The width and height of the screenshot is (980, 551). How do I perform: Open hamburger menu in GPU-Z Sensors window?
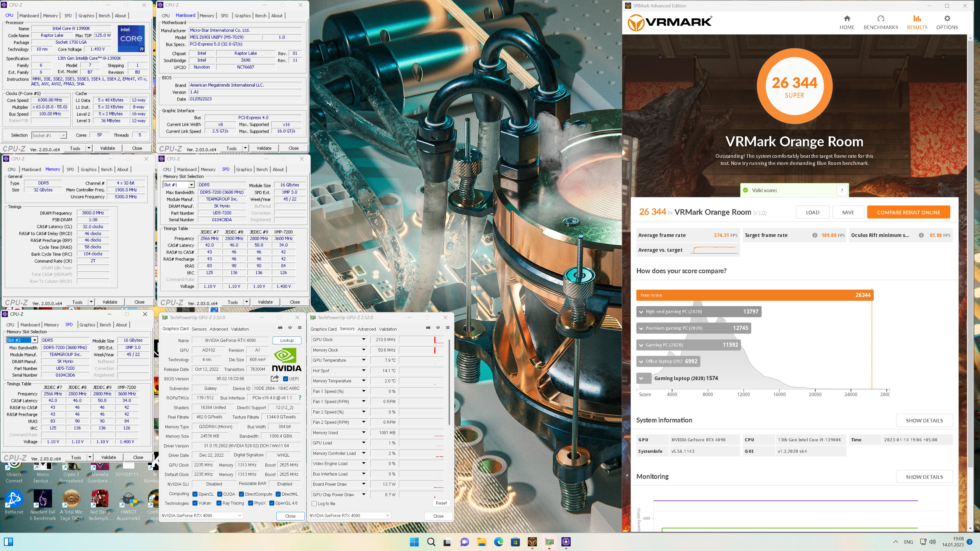[448, 327]
